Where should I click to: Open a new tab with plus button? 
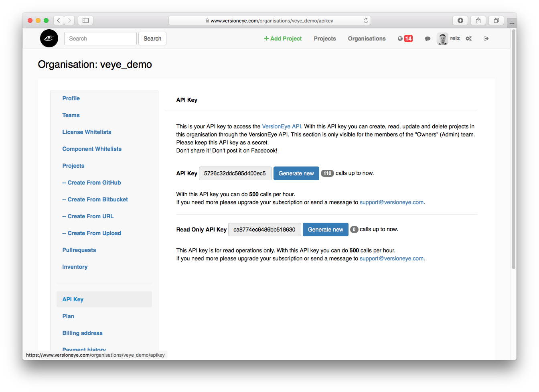click(x=512, y=23)
